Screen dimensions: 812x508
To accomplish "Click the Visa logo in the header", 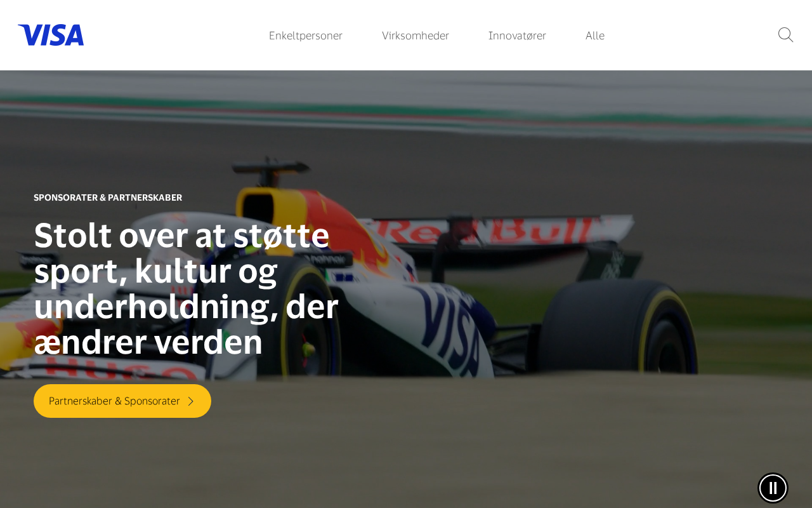I will point(51,35).
